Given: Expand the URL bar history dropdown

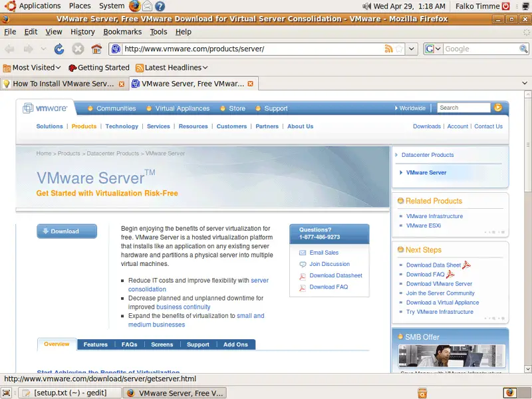Looking at the screenshot, I should 411,49.
